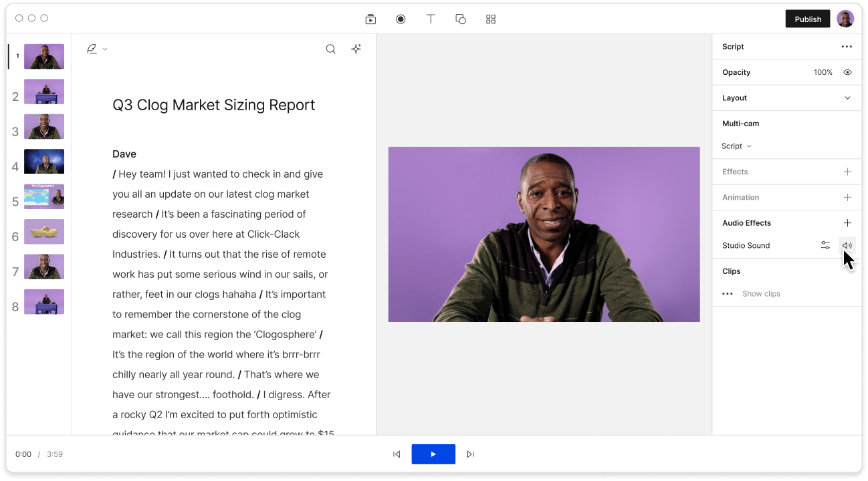Click the Publish button
This screenshot has width=868, height=481.
[807, 19]
